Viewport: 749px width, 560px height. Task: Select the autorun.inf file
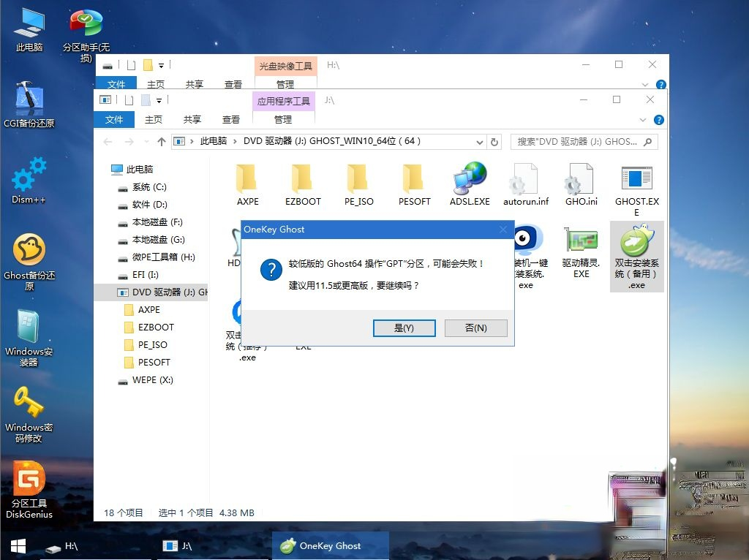[525, 184]
